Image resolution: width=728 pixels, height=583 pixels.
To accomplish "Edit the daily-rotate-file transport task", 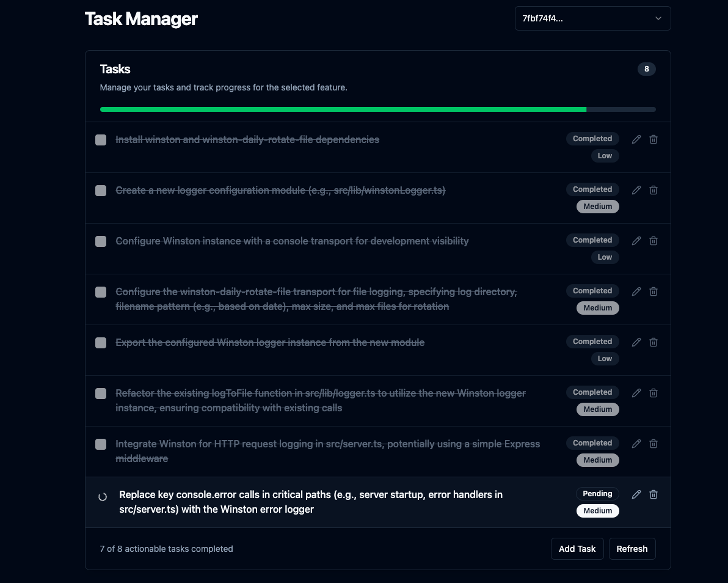I will tap(636, 291).
